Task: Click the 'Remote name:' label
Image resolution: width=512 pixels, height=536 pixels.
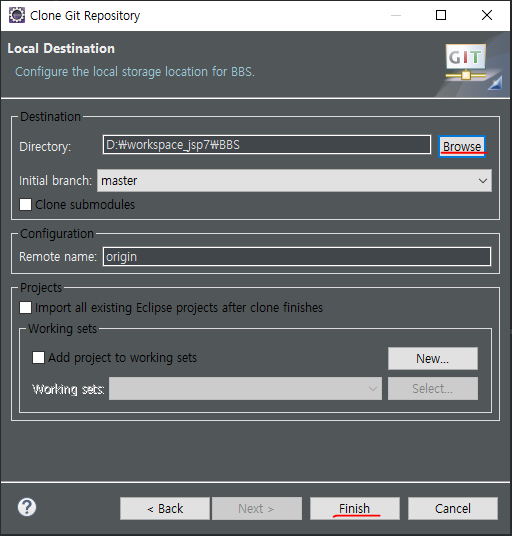Action: [58, 257]
